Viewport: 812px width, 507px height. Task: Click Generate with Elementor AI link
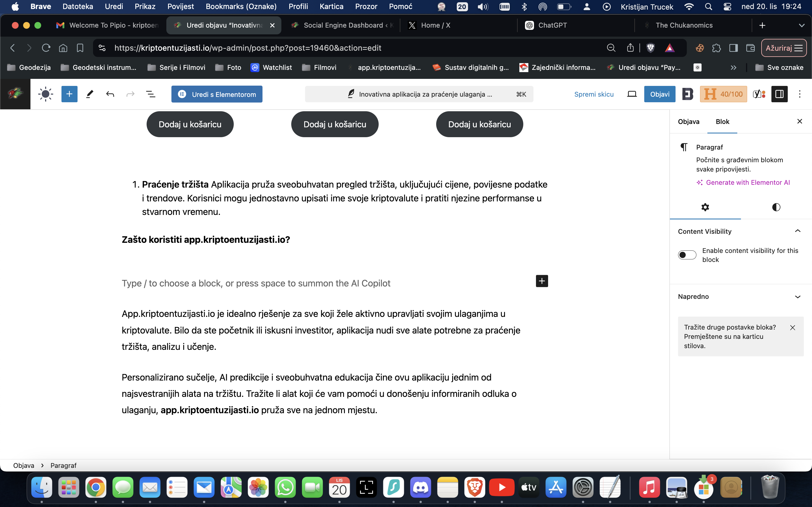point(748,183)
